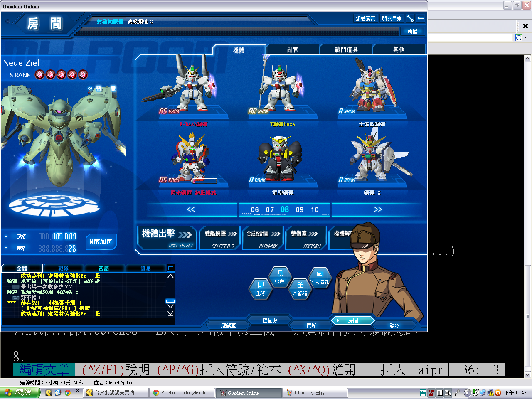Open the 戰鬥道具 battle items tab
This screenshot has width=532, height=399.
pyautogui.click(x=346, y=50)
